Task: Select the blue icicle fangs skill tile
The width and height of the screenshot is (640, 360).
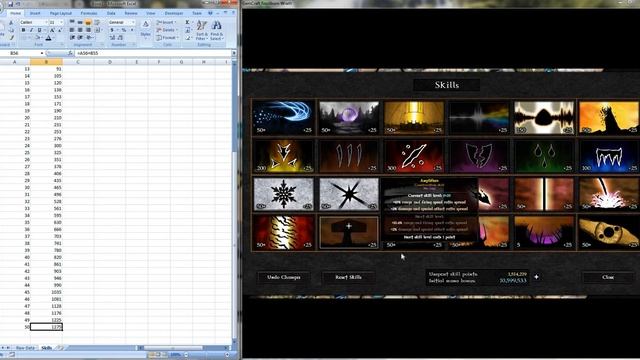Action: coord(609,156)
